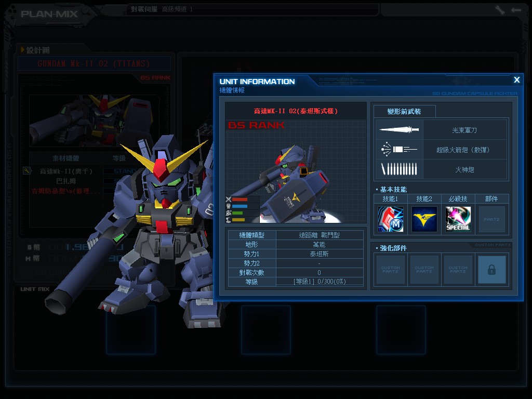The height and width of the screenshot is (399, 532).
Task: Click the 基本技能 section header
Action: tap(394, 189)
